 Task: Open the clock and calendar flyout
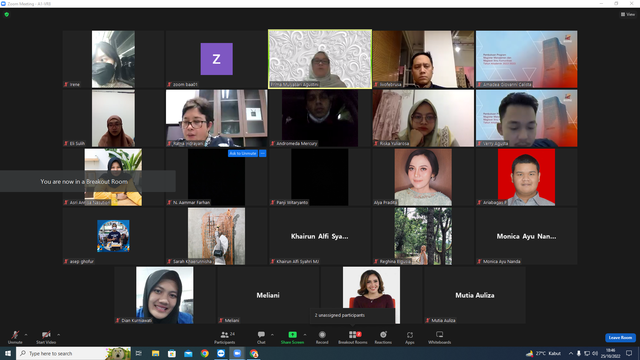click(x=610, y=353)
